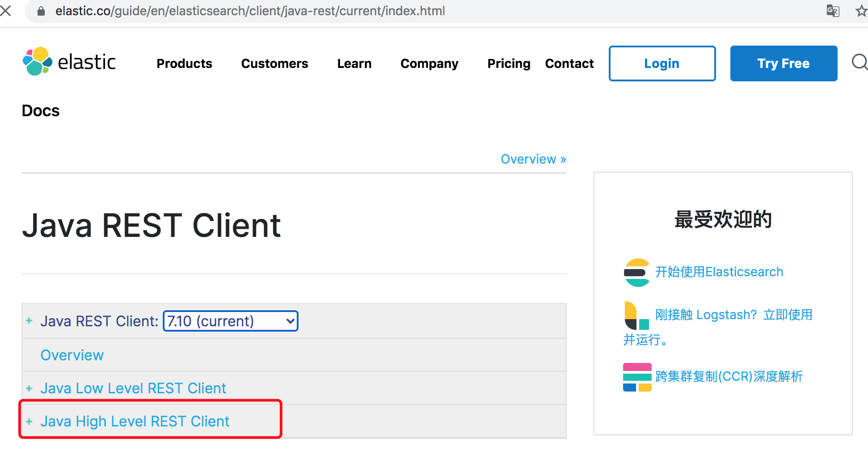Click the elastic logo
Screen dimensions: 868x472
pos(69,62)
